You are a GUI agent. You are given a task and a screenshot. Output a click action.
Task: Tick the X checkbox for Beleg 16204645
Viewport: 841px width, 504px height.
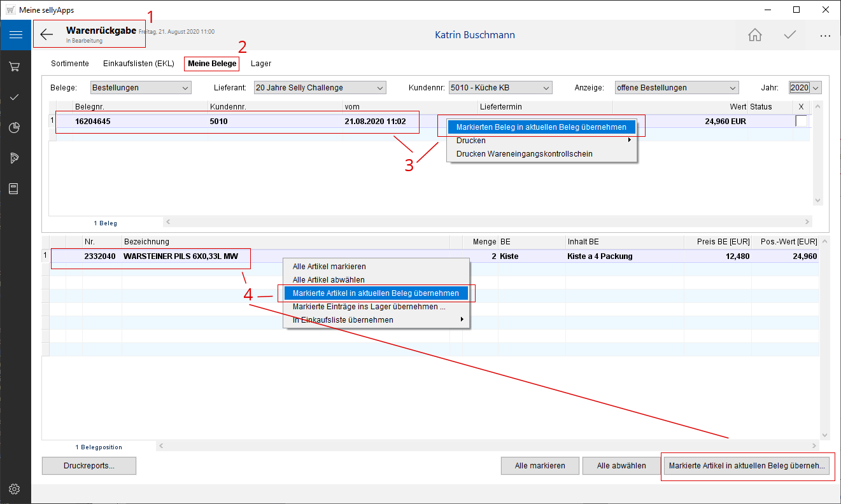tap(800, 121)
